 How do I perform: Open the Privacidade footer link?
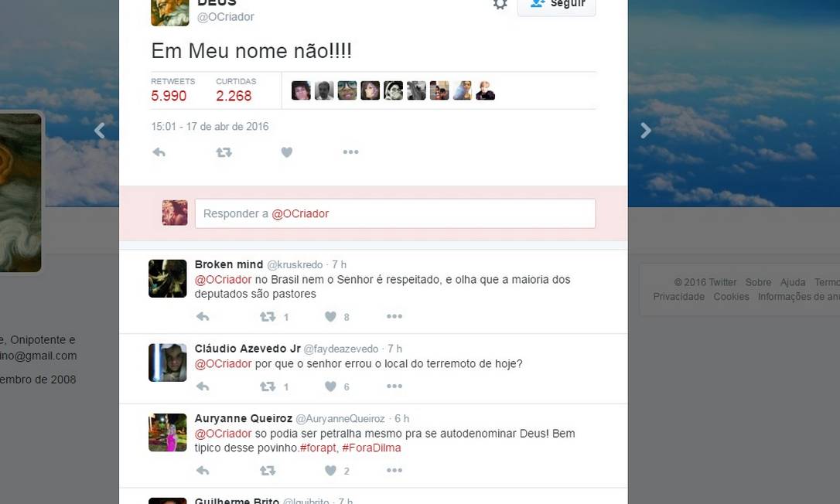pyautogui.click(x=679, y=297)
